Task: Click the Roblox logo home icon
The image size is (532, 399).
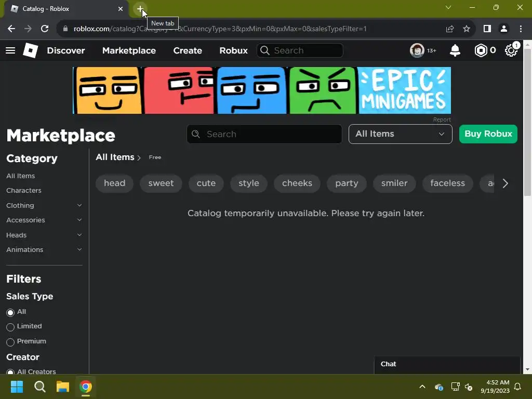Action: (30, 50)
